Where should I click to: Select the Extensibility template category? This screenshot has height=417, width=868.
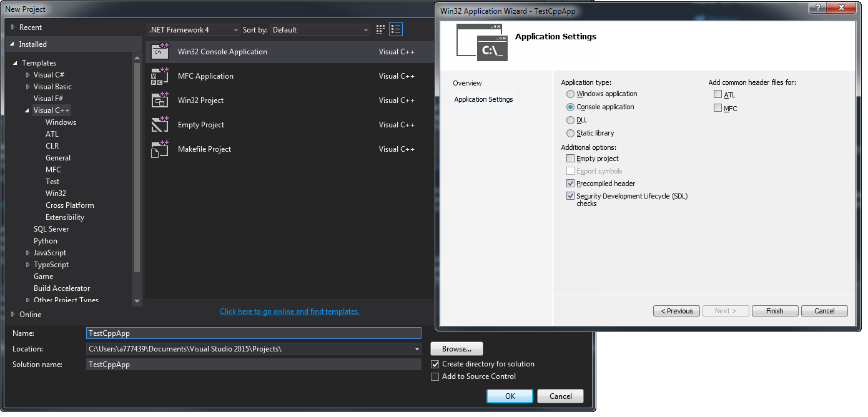tap(65, 217)
